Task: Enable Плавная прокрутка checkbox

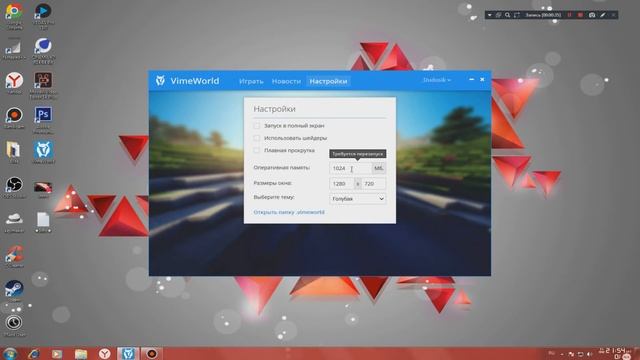Action: pyautogui.click(x=256, y=150)
